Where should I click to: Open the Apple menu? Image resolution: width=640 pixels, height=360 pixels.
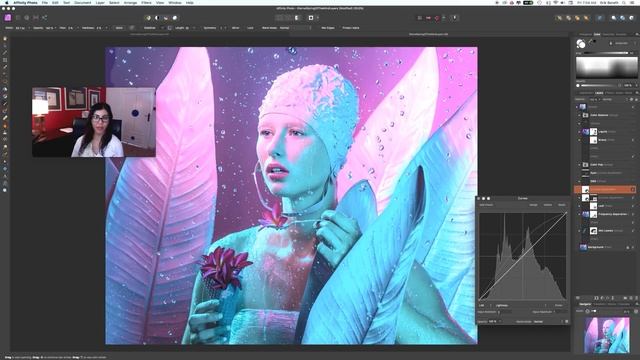[6, 2]
